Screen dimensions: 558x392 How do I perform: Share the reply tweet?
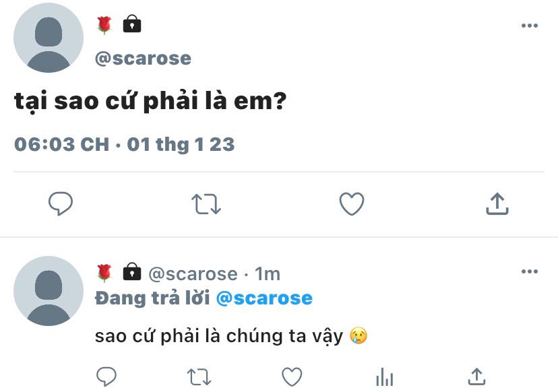pos(477,377)
